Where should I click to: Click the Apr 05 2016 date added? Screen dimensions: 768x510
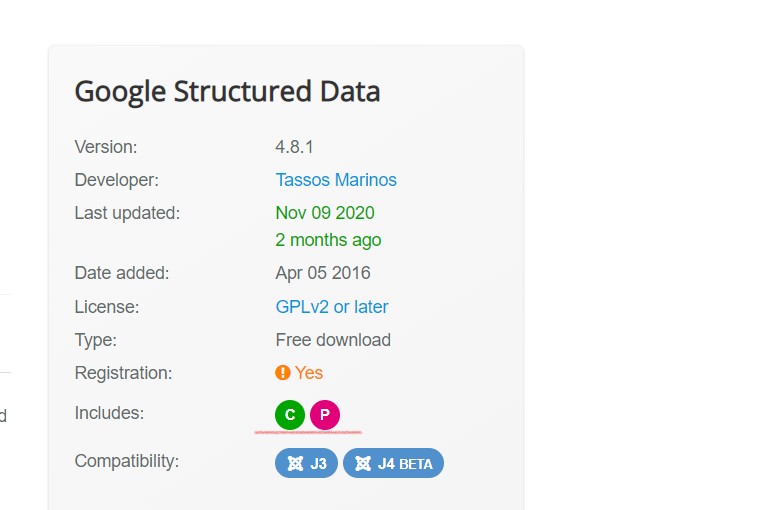[x=323, y=273]
